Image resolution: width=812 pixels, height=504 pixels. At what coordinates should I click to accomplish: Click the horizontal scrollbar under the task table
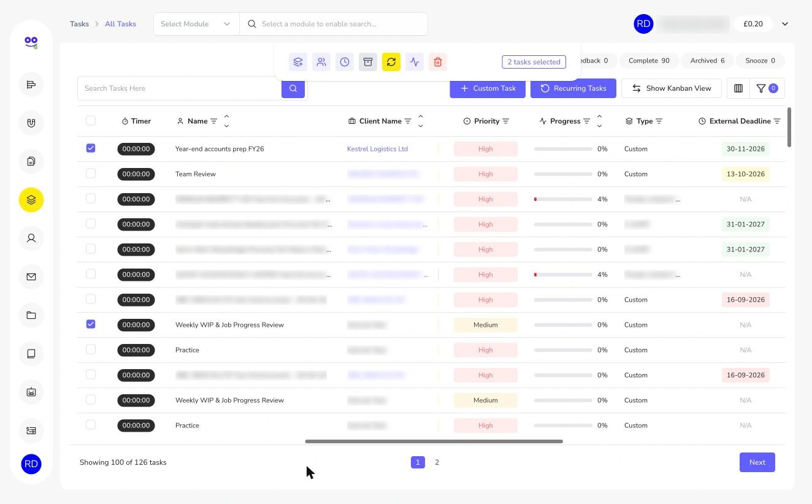(x=434, y=441)
